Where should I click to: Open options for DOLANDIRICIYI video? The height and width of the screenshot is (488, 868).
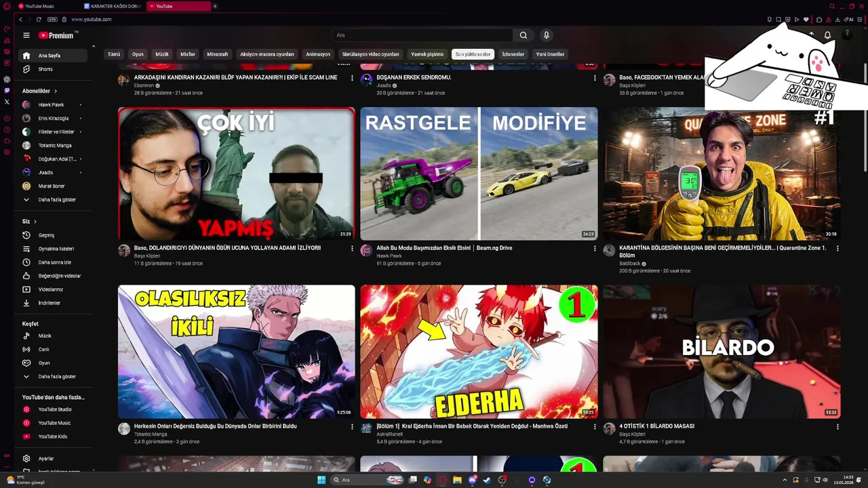(352, 249)
